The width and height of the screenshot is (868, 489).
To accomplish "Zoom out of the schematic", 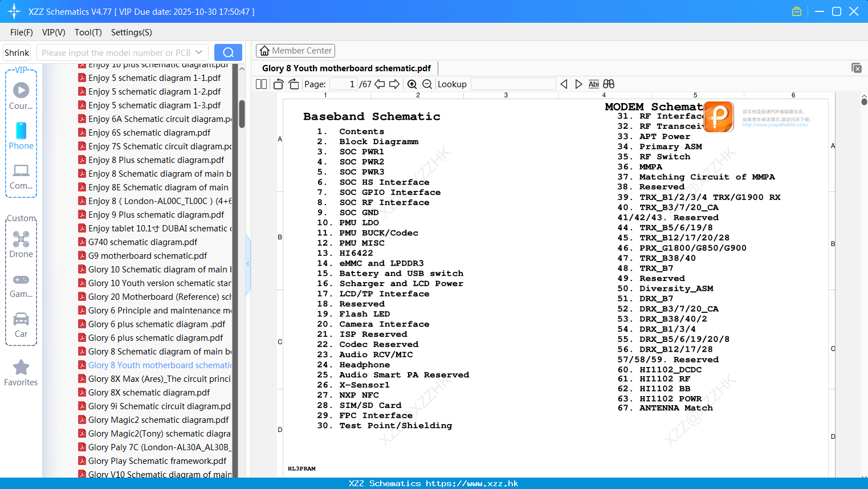I will coord(427,84).
